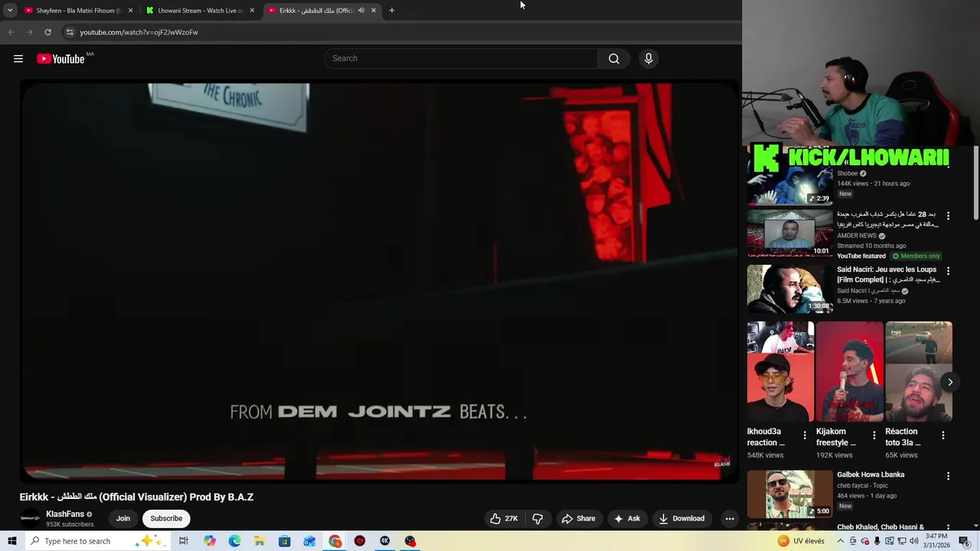Open the Kijakom freestyle Short
980x551 pixels.
tap(849, 371)
